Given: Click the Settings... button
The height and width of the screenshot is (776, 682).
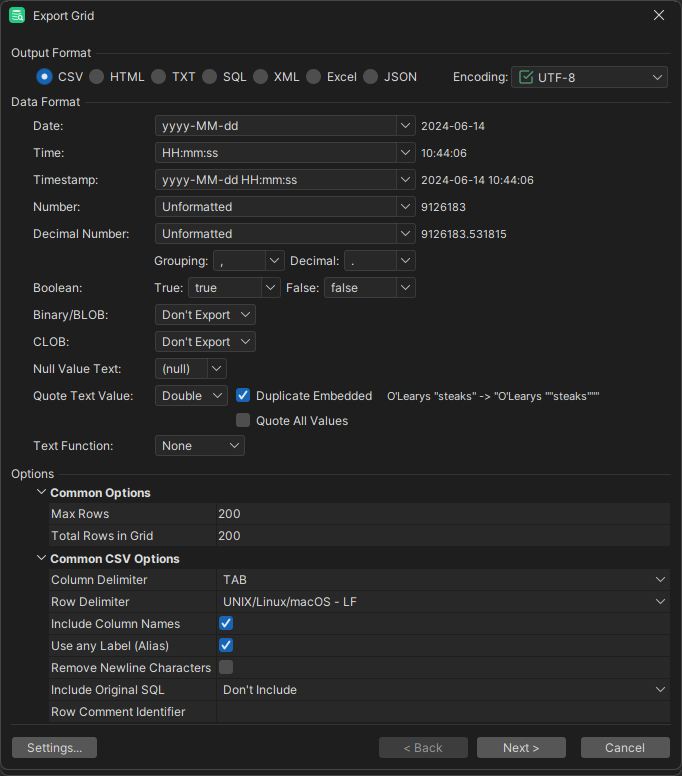Looking at the screenshot, I should (54, 748).
